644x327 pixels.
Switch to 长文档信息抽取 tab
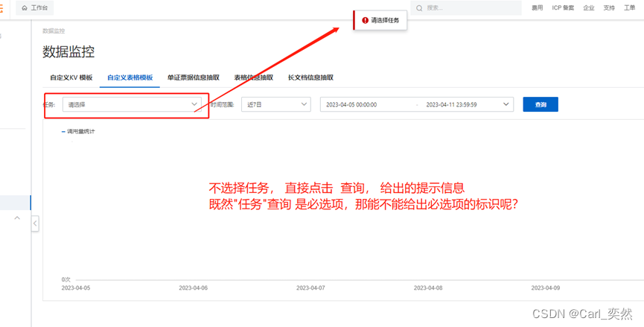(x=310, y=77)
